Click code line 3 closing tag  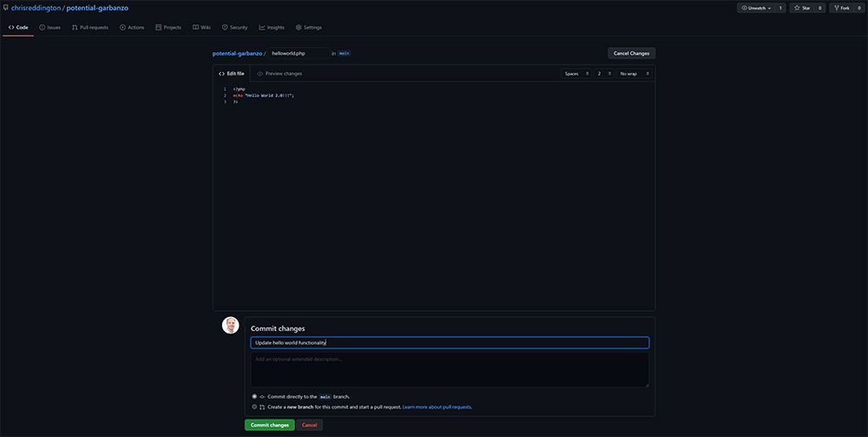235,102
